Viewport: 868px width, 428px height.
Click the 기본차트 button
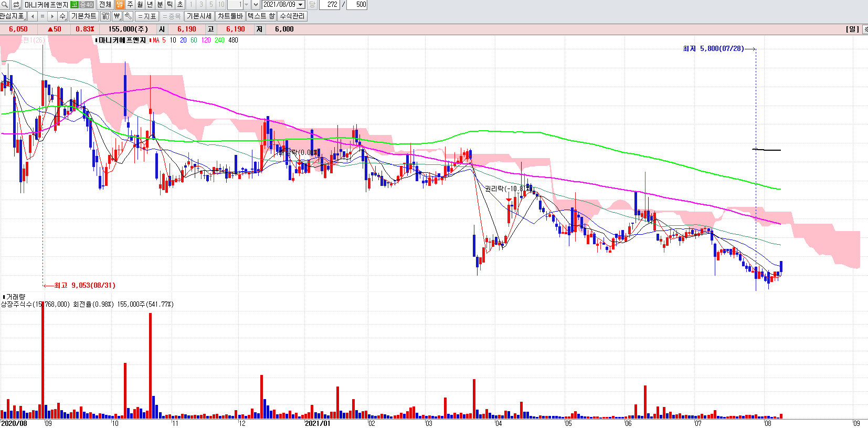click(x=83, y=16)
